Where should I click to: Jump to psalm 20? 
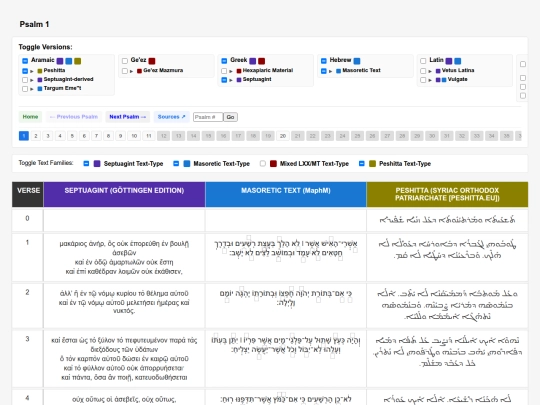283,136
